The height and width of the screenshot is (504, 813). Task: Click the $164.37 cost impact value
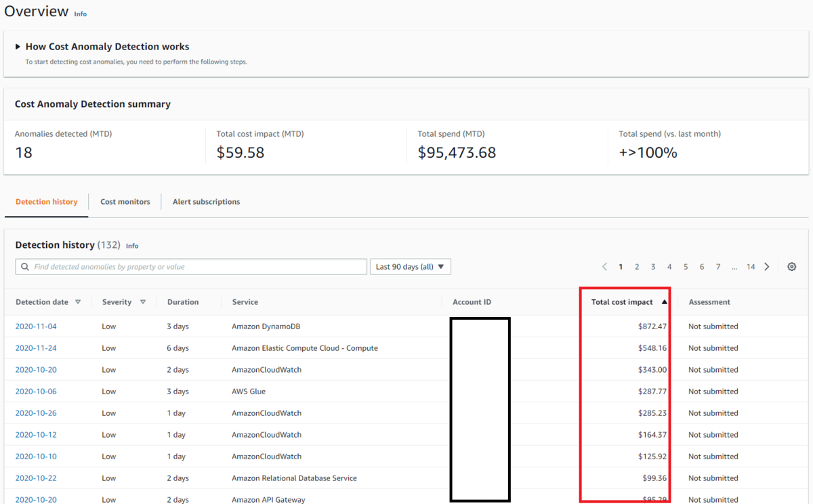click(652, 435)
